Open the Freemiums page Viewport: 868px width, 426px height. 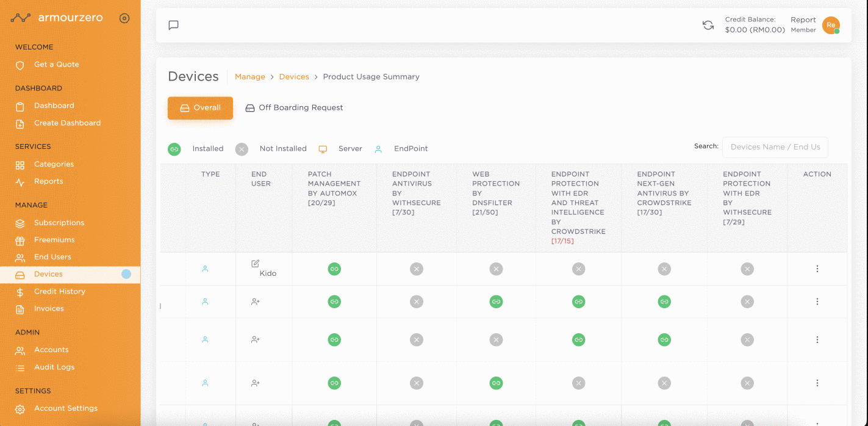pos(54,240)
